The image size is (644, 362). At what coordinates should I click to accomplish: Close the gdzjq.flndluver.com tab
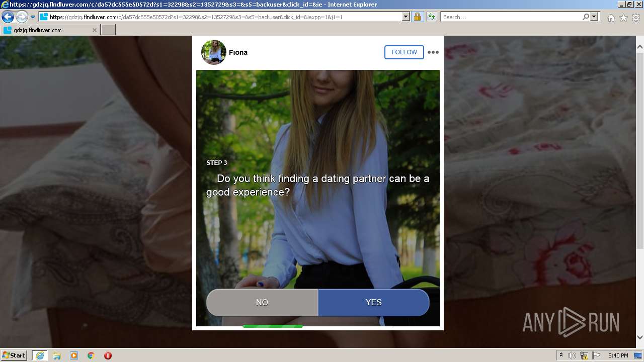click(x=94, y=30)
